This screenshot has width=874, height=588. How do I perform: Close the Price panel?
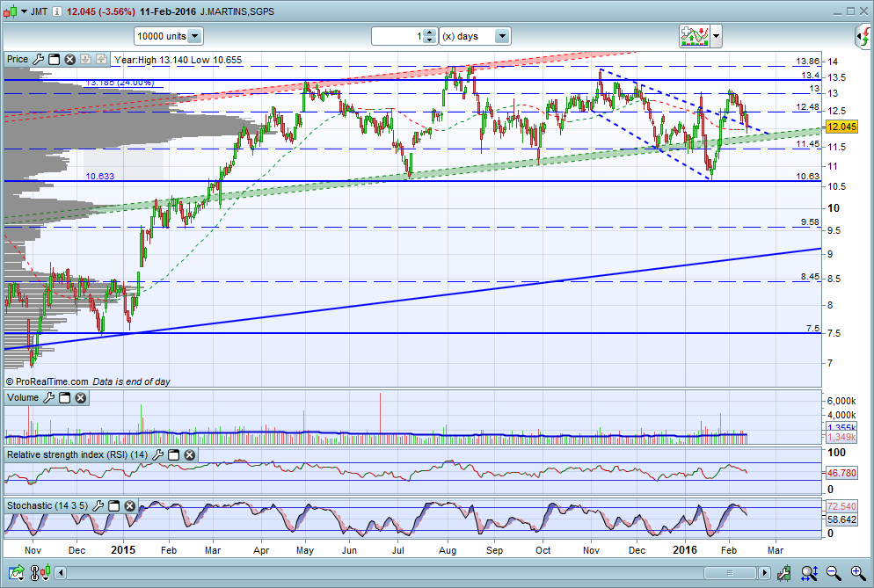point(69,59)
